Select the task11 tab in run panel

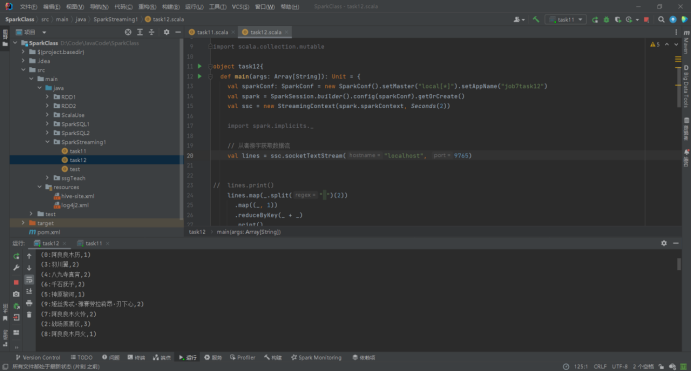pyautogui.click(x=93, y=244)
